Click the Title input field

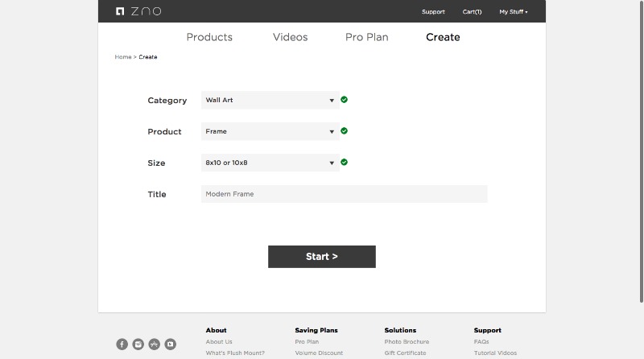pyautogui.click(x=345, y=194)
